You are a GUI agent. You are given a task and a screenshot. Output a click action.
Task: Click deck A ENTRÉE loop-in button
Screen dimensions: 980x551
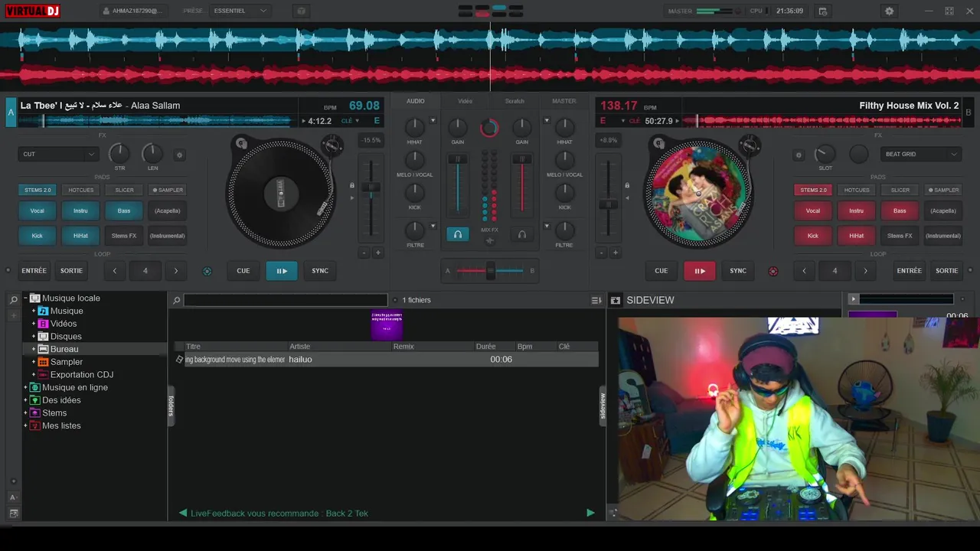pos(34,271)
